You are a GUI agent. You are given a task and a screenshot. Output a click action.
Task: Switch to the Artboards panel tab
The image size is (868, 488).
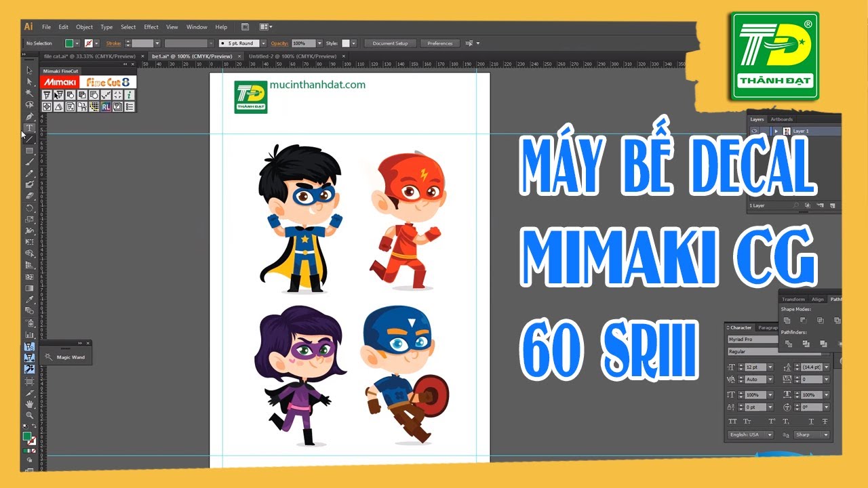coord(782,119)
